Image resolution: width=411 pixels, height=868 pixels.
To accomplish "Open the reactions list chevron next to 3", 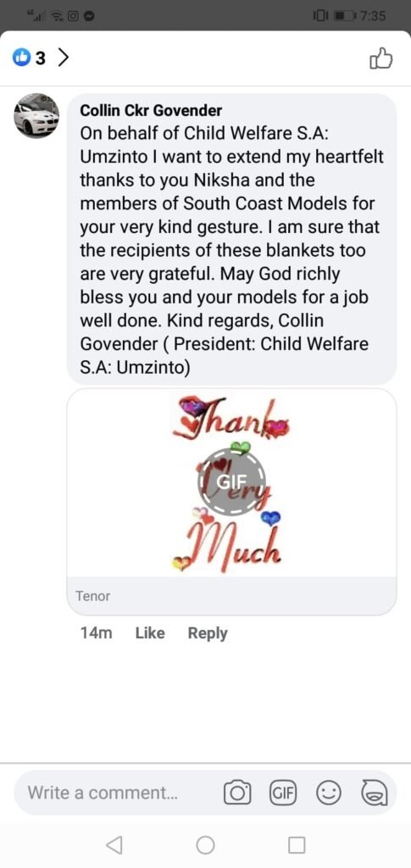I will tap(64, 57).
